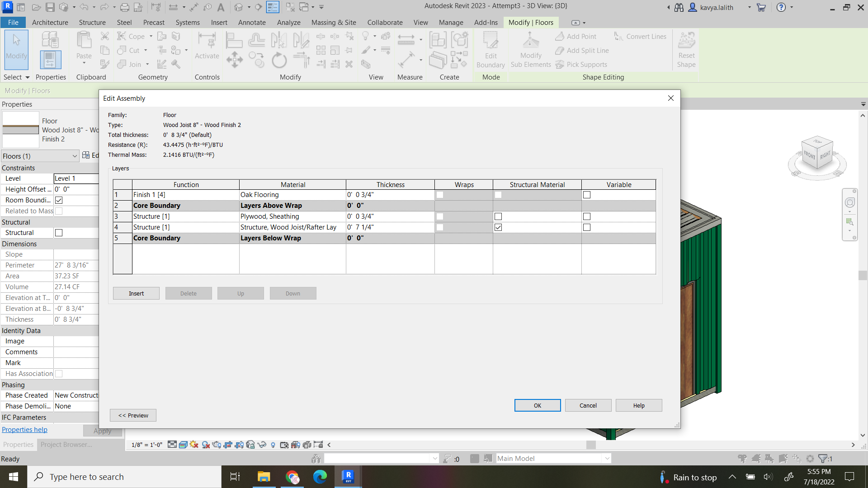
Task: Open the Main Model dropdown
Action: (x=606, y=458)
